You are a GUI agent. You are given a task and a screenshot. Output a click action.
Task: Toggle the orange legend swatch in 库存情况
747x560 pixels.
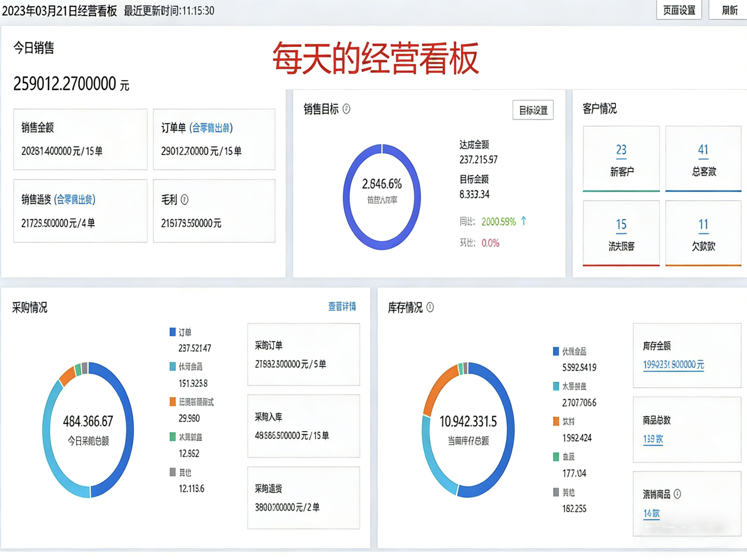click(556, 421)
